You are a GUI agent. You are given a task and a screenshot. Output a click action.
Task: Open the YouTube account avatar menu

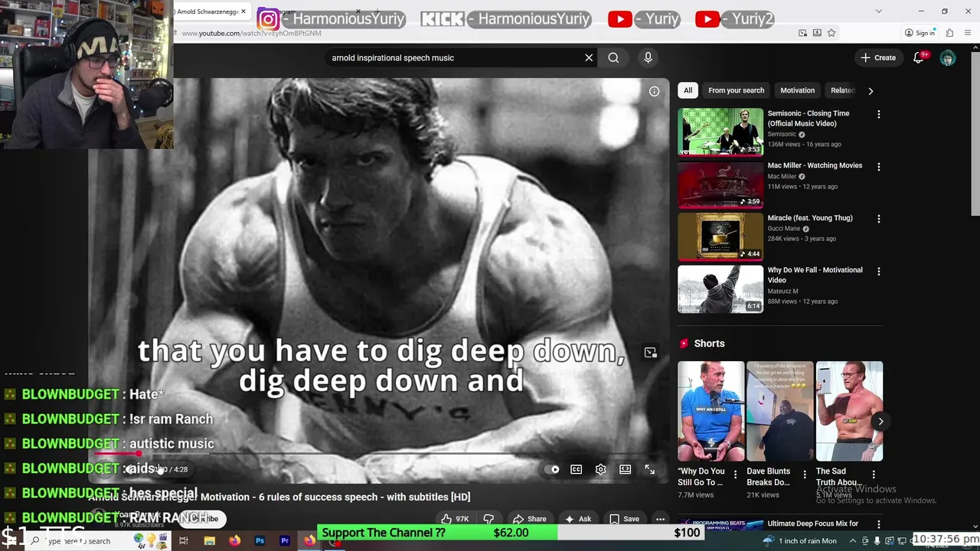coord(948,57)
